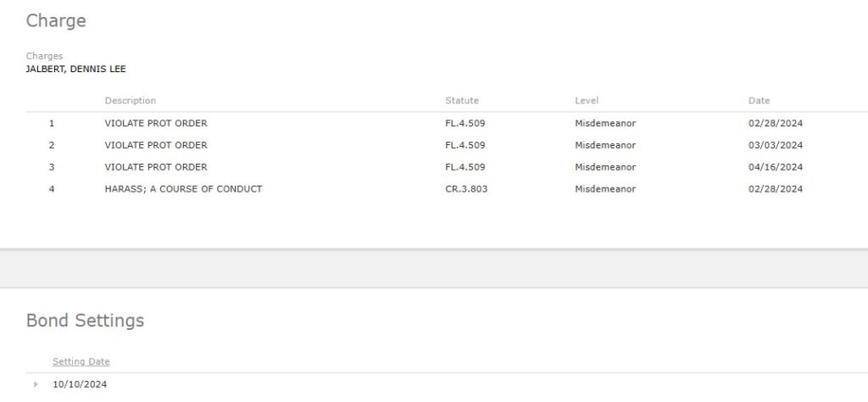Expand the 10/10/2024 bond setting row
Viewport: 868px width, 402px height.
[x=36, y=385]
